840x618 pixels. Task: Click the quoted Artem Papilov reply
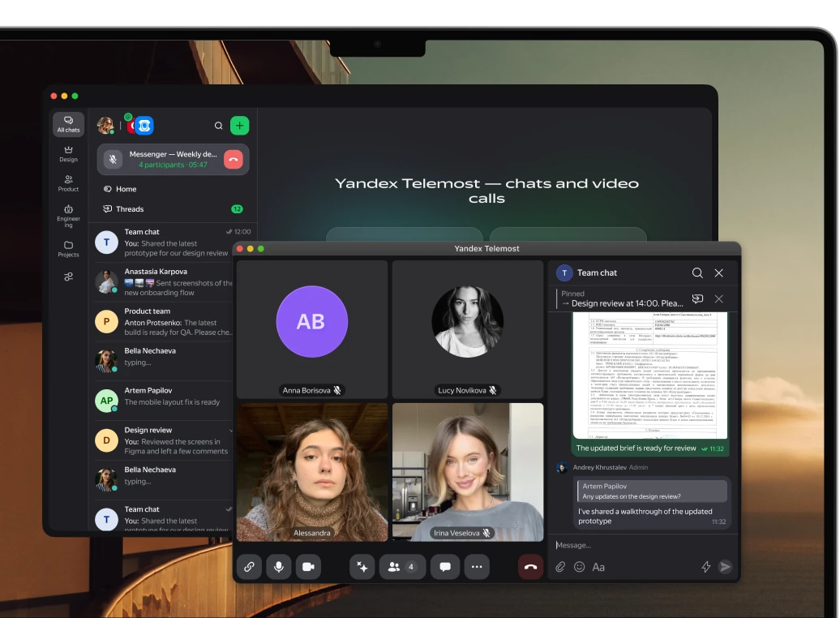652,491
